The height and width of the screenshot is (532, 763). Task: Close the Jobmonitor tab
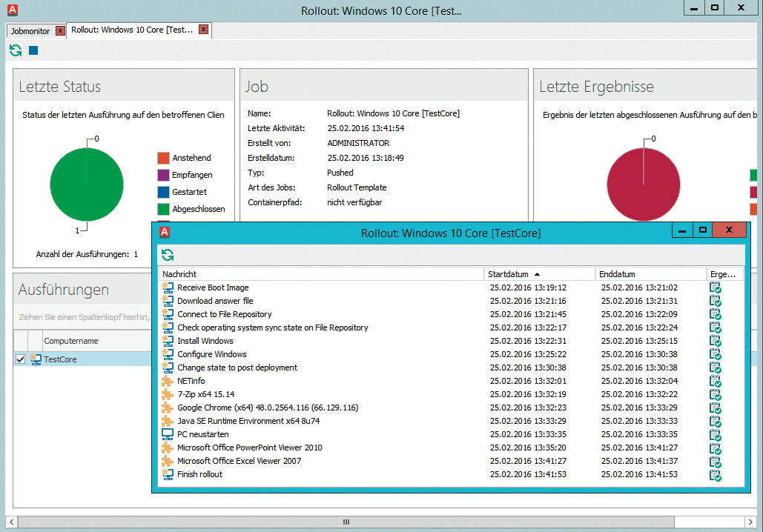pyautogui.click(x=61, y=30)
